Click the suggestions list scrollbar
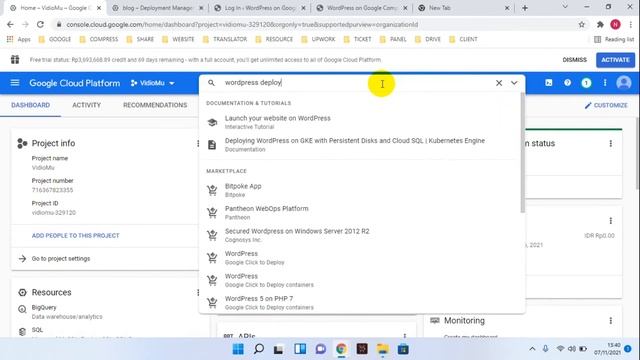The width and height of the screenshot is (640, 360). coord(522,152)
